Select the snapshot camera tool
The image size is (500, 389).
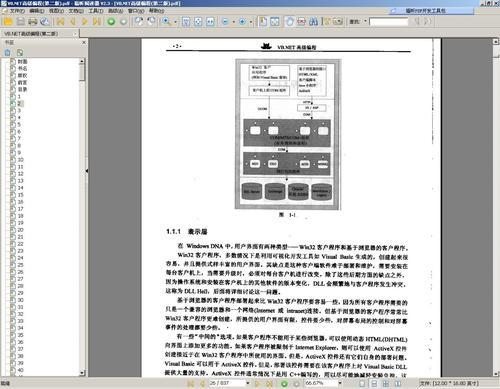[338, 22]
